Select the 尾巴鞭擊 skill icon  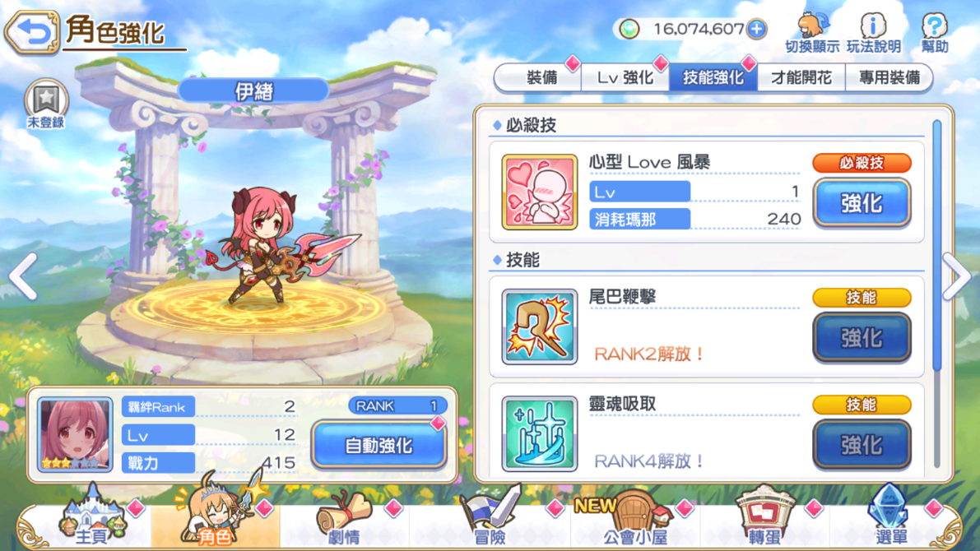pyautogui.click(x=540, y=326)
